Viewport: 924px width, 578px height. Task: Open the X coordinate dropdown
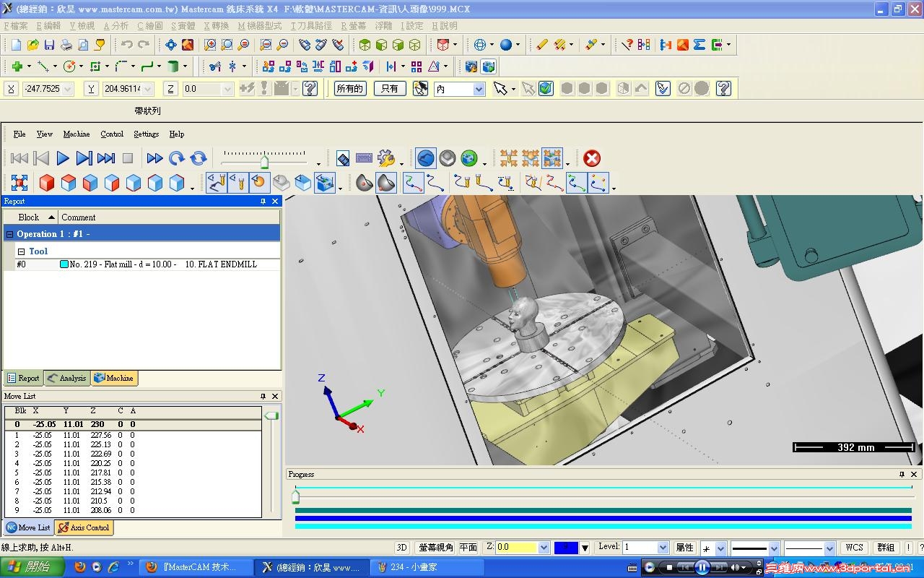tap(68, 89)
